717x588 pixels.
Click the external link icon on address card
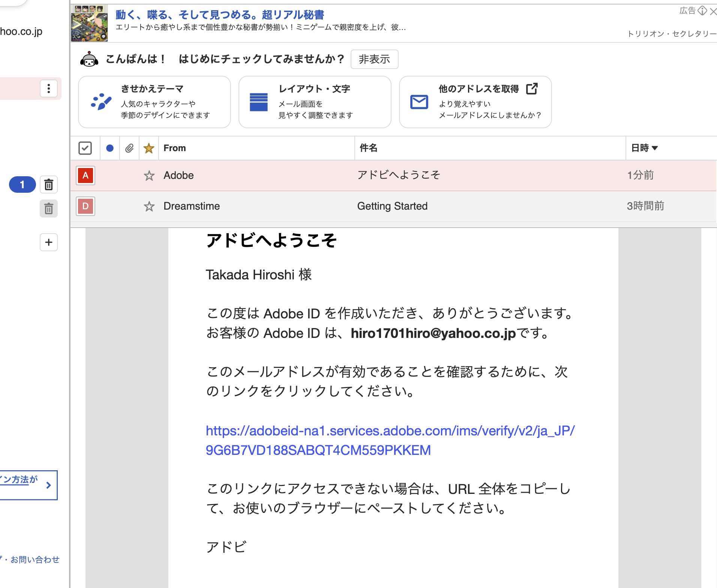pyautogui.click(x=532, y=89)
